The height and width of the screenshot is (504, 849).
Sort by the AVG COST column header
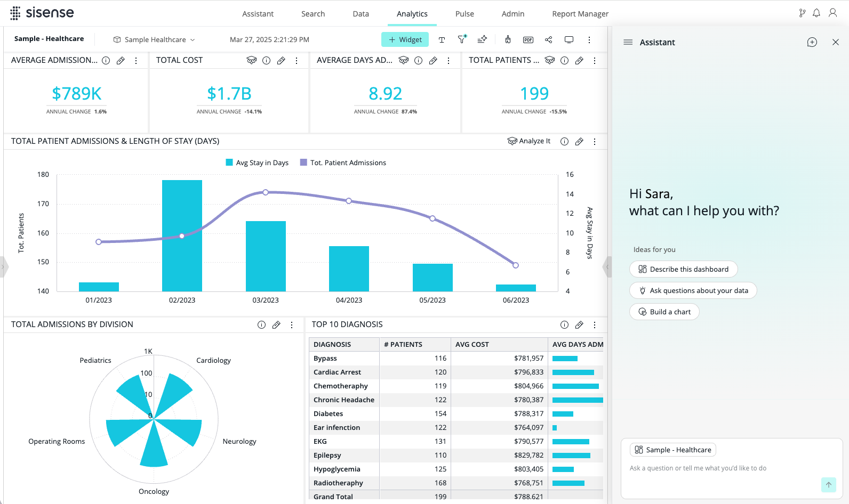pyautogui.click(x=499, y=344)
